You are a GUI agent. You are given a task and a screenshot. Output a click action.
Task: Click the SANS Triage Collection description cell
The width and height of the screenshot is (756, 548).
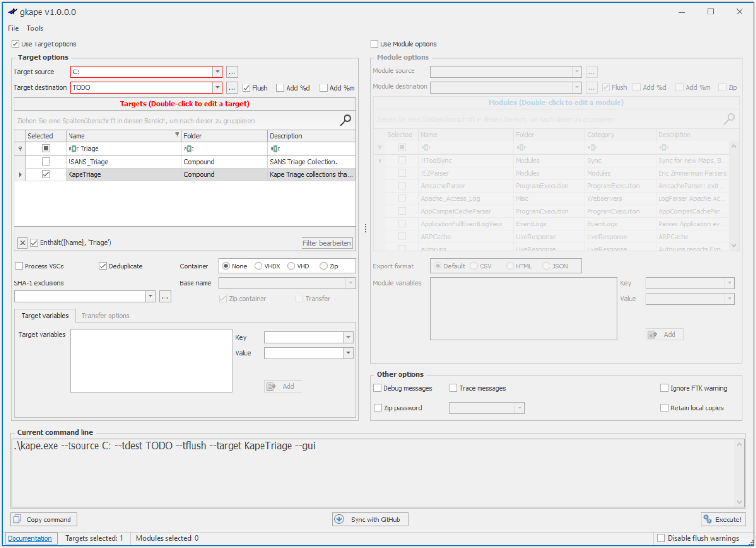click(x=311, y=162)
